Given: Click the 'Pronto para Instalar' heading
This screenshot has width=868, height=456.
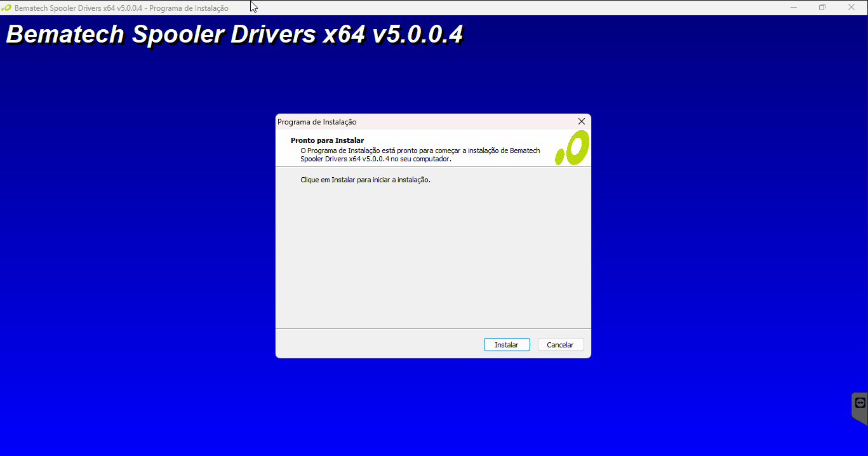Looking at the screenshot, I should coord(327,140).
